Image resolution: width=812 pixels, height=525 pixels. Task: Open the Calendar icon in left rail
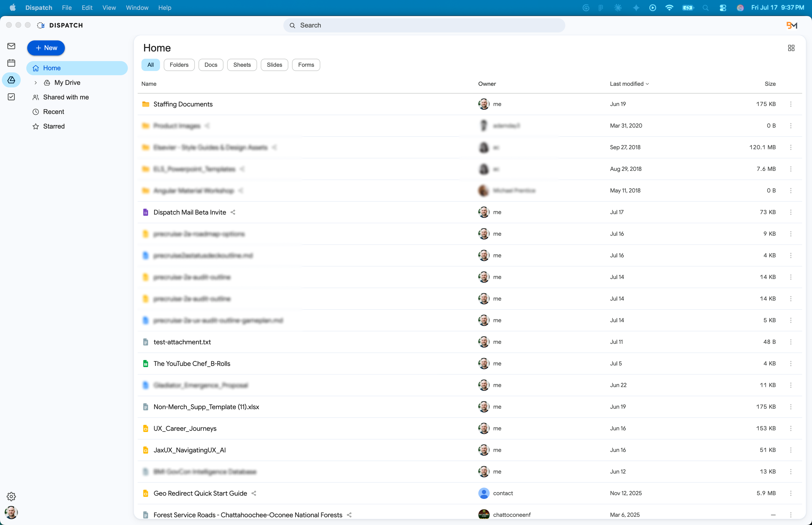[x=11, y=63]
